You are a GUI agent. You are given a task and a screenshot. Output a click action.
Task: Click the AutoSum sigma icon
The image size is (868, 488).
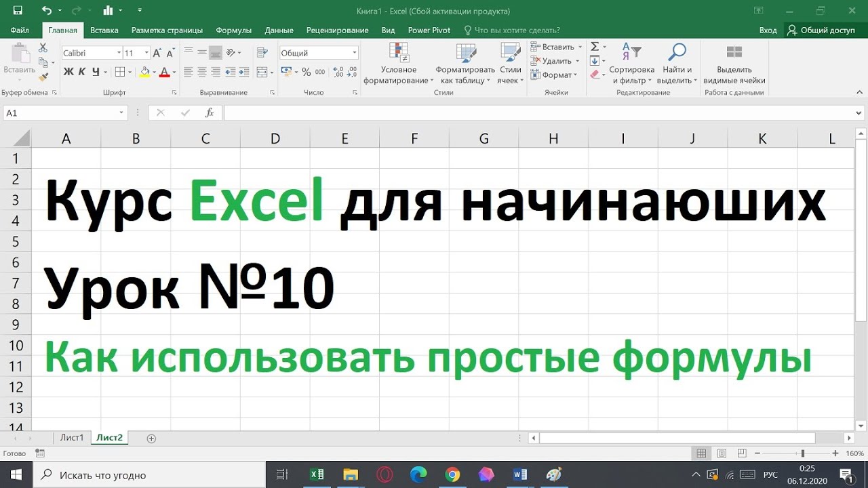[595, 47]
